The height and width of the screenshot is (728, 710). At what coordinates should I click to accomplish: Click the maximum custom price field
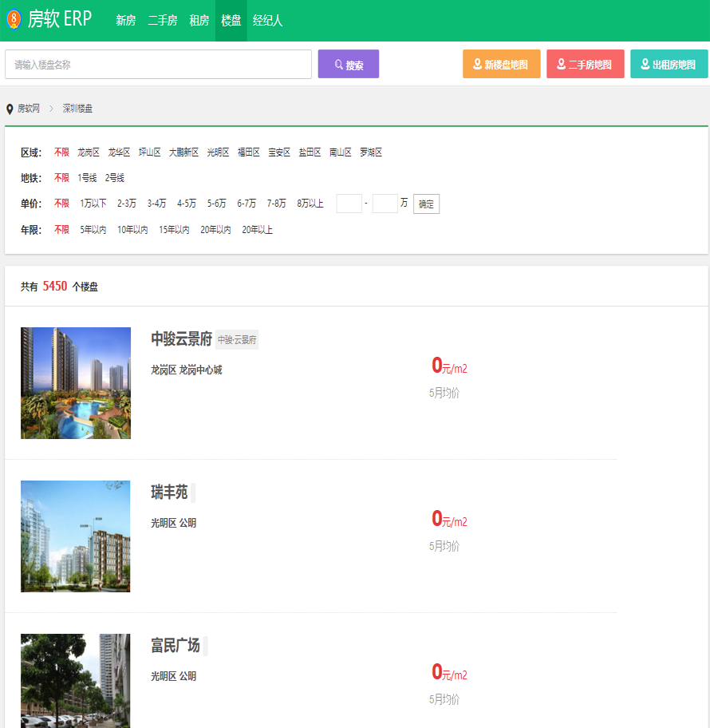385,204
